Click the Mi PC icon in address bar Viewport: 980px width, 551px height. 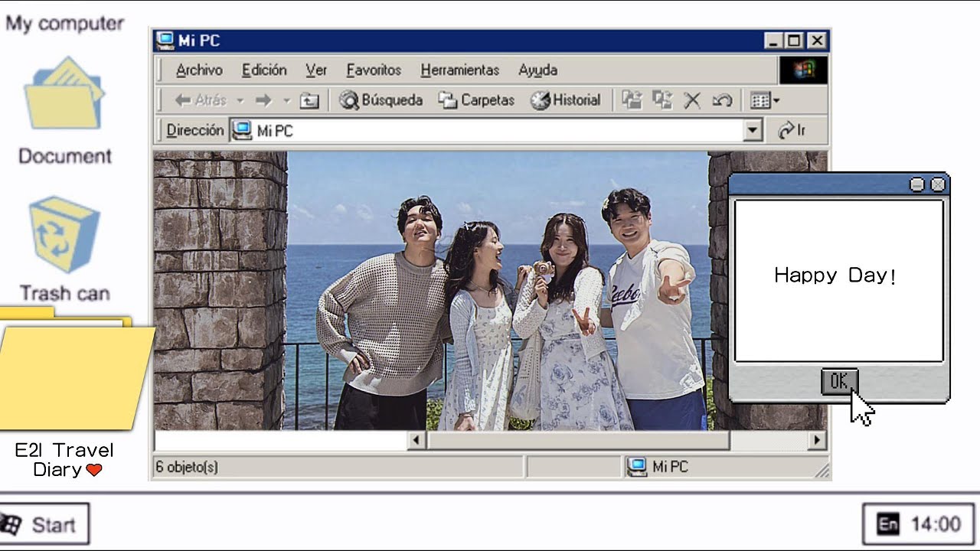pos(242,131)
